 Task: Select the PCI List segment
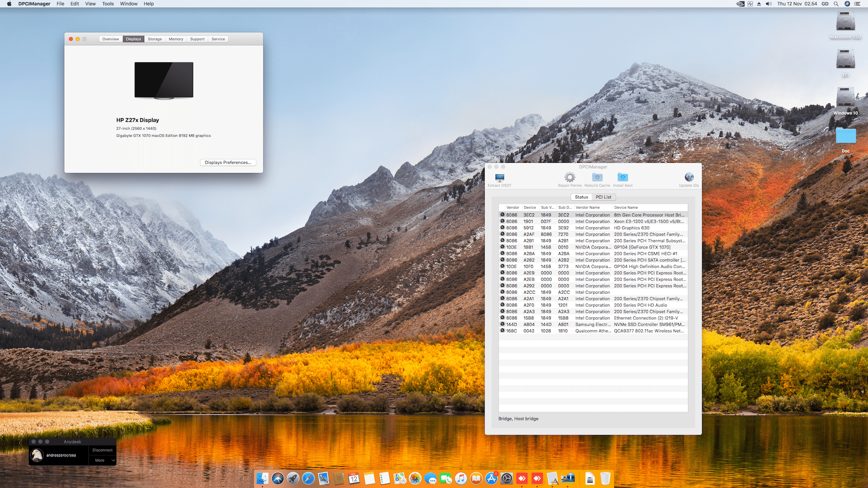click(603, 197)
